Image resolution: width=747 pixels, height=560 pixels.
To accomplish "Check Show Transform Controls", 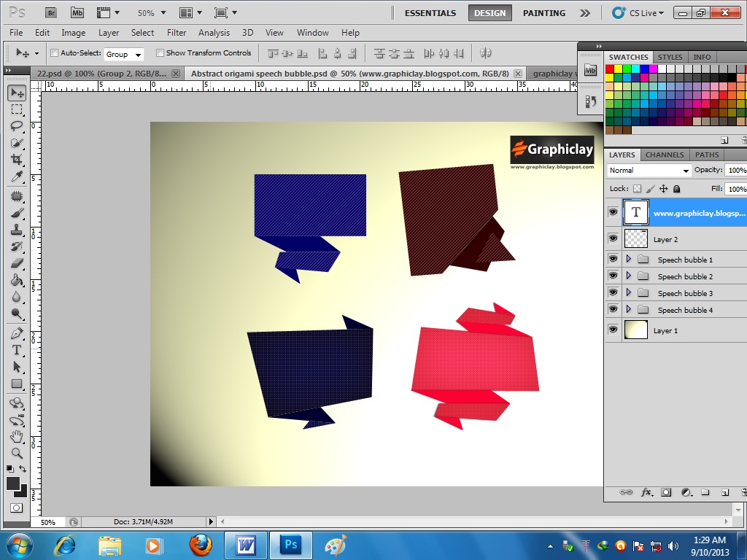I will 159,52.
